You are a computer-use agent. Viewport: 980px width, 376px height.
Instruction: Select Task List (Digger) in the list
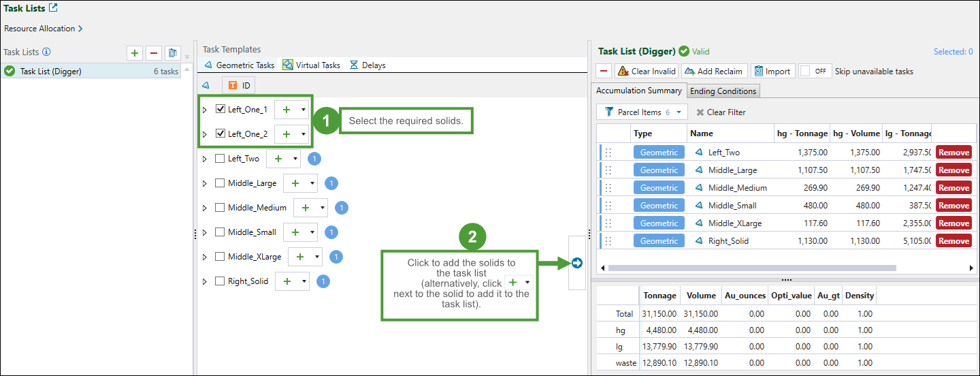(51, 72)
